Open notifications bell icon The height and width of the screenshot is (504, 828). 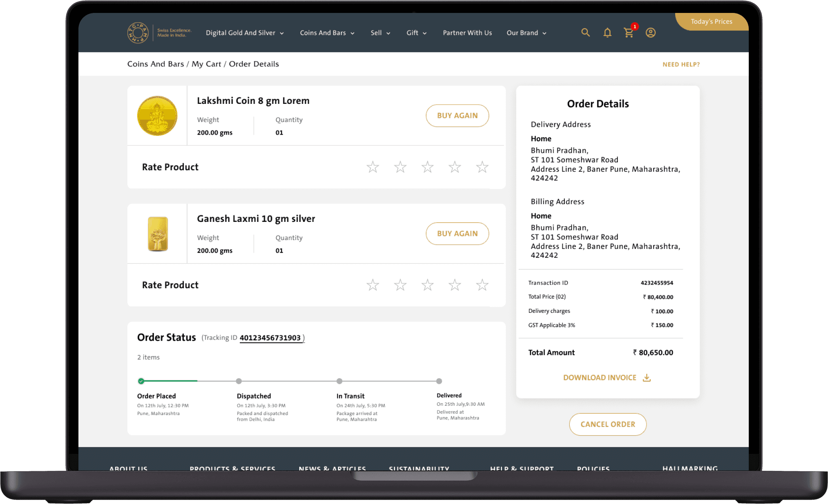[607, 33]
